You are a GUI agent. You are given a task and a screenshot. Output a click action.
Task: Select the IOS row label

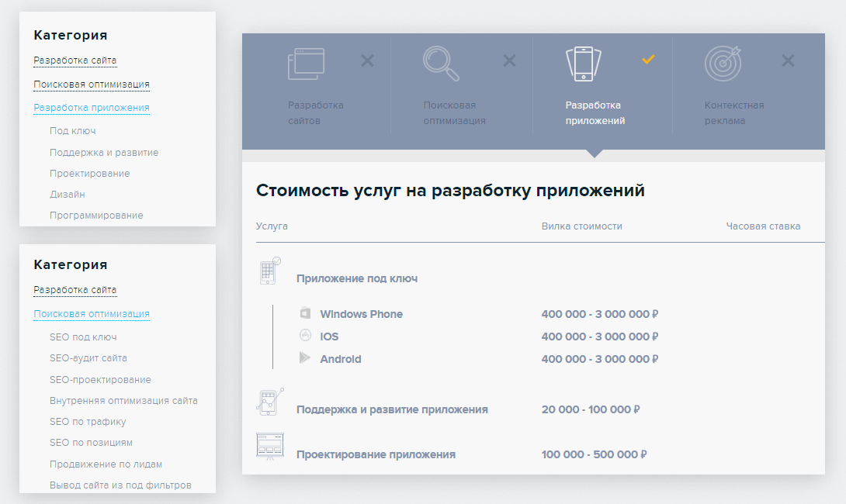click(x=329, y=337)
